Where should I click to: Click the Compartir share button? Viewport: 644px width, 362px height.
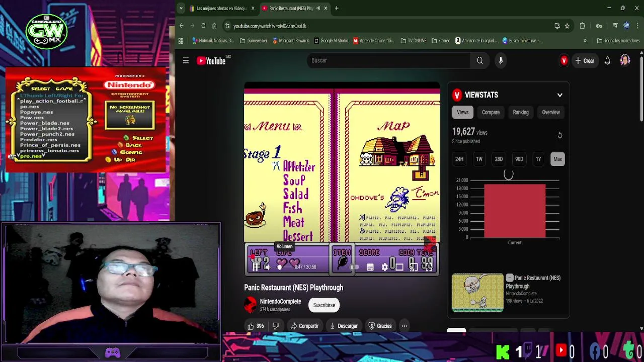304,326
